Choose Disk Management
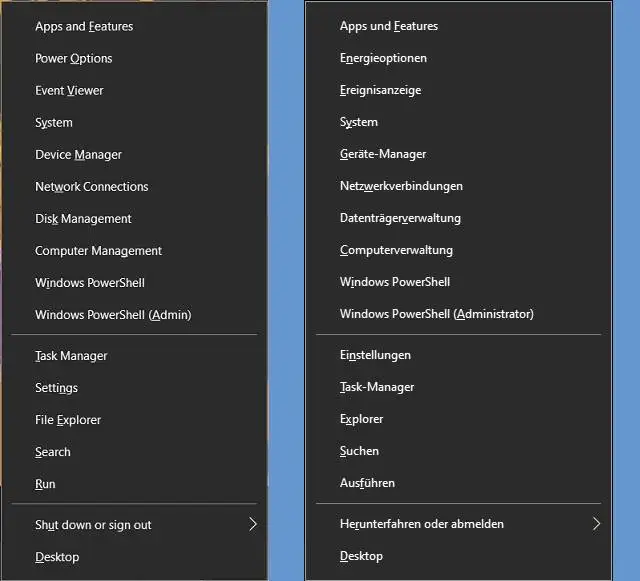 coord(83,219)
